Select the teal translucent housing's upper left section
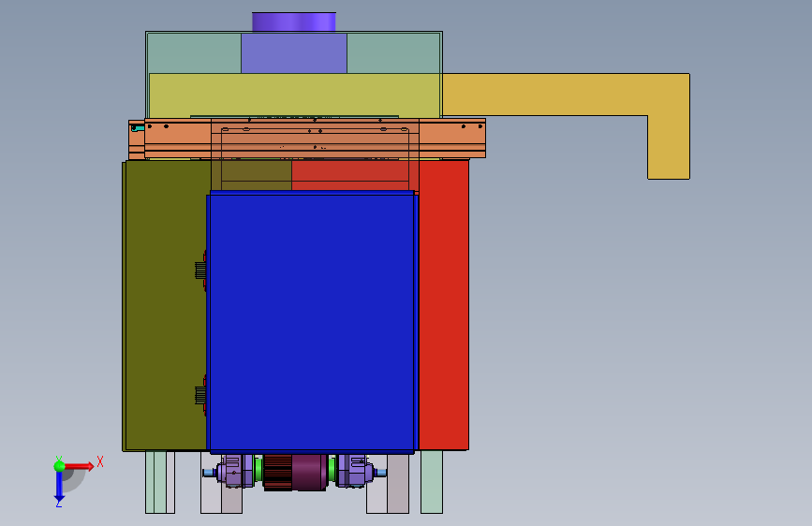The width and height of the screenshot is (812, 526). click(194, 53)
